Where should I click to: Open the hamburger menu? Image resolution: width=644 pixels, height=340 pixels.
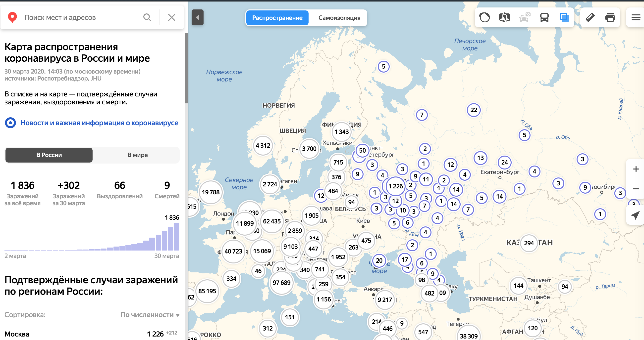pyautogui.click(x=636, y=17)
